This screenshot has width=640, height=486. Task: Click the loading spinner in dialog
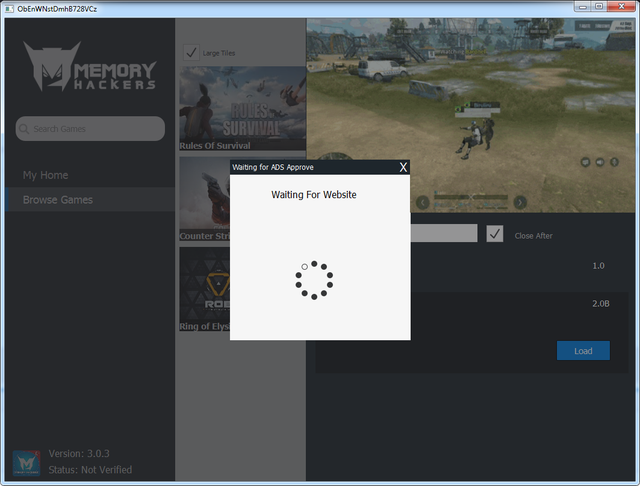[314, 280]
